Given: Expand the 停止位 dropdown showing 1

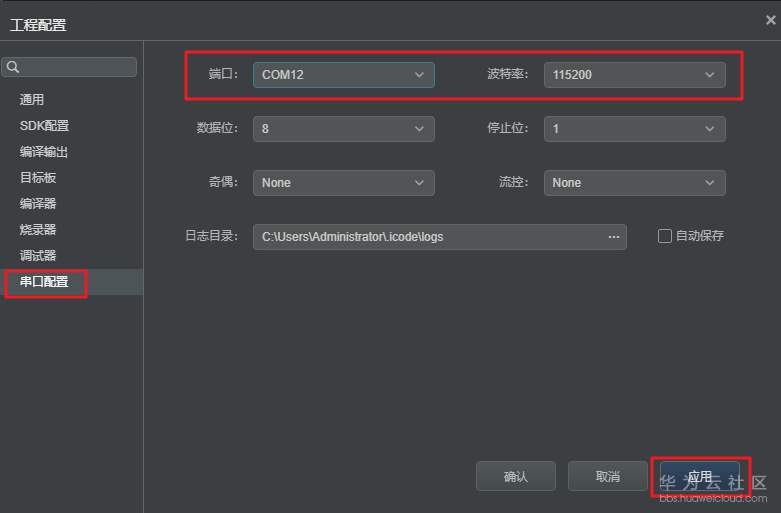Looking at the screenshot, I should click(635, 129).
